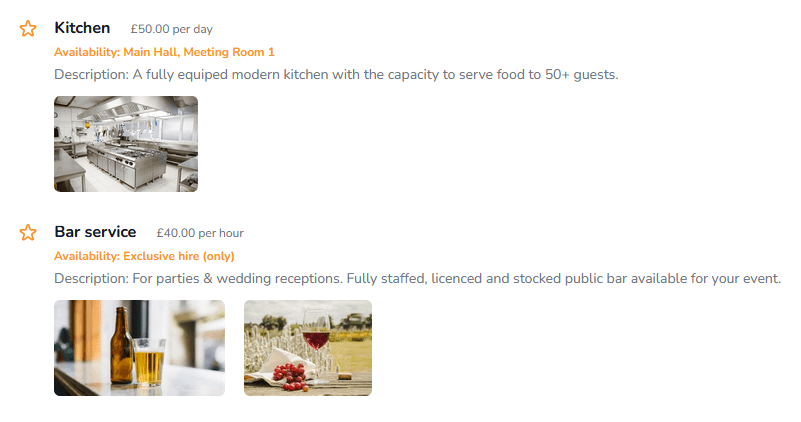Open the kitchen photo thumbnail
The width and height of the screenshot is (801, 422).
pyautogui.click(x=126, y=144)
